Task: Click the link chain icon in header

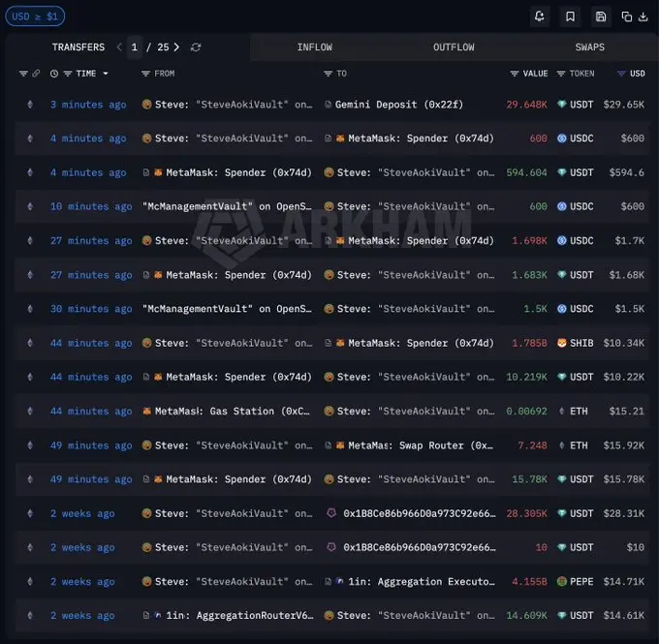Action: [36, 74]
